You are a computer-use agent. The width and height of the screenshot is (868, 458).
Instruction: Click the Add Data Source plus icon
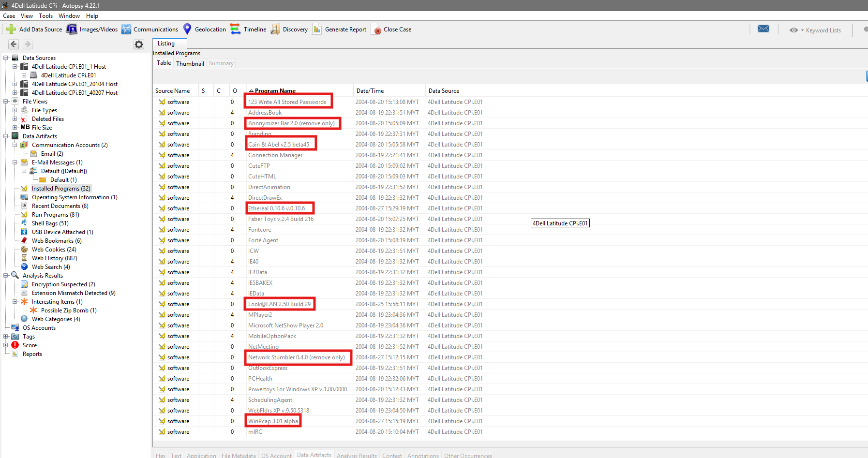pyautogui.click(x=11, y=30)
